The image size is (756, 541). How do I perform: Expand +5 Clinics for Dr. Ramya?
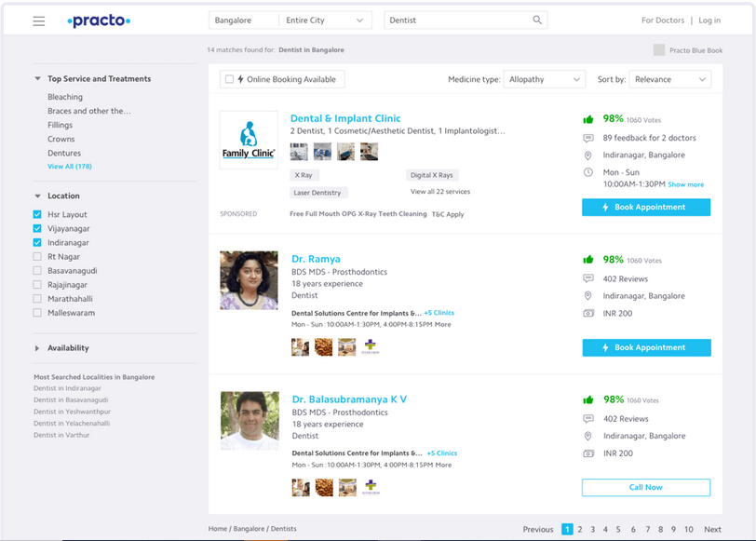[x=439, y=313]
